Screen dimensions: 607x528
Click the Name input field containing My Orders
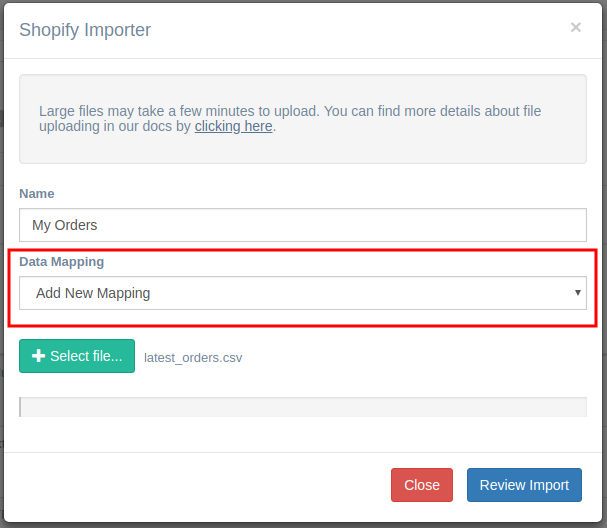coord(303,225)
